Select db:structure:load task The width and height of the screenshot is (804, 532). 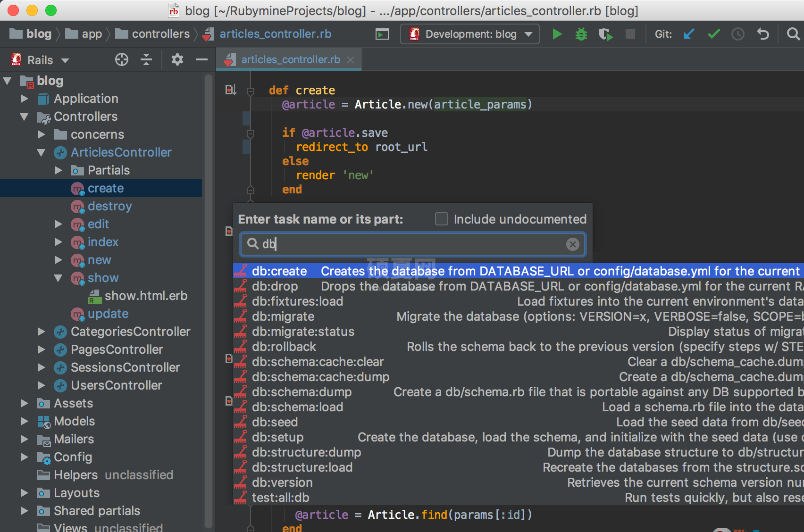click(x=519, y=467)
